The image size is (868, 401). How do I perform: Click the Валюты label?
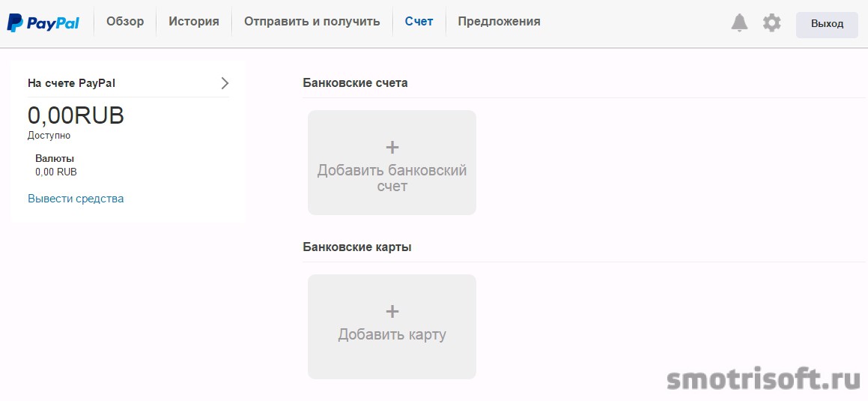pos(55,158)
